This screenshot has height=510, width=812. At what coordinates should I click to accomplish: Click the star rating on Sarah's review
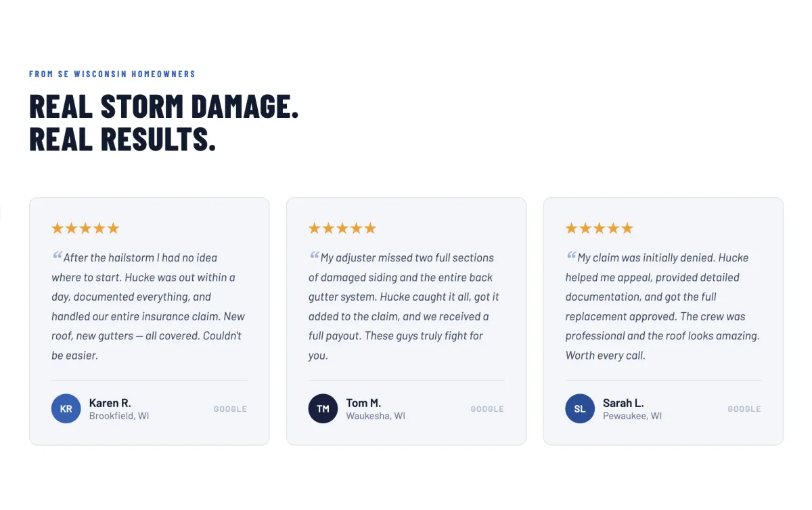tap(600, 228)
